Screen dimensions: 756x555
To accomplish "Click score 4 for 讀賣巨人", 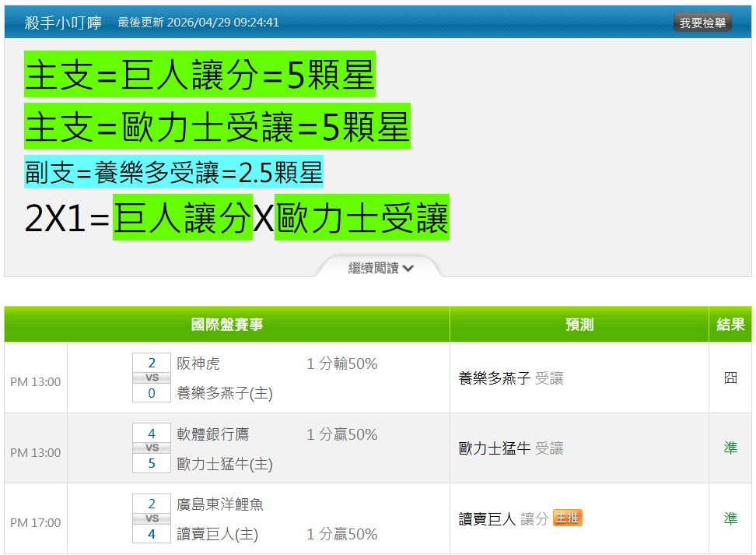I will pyautogui.click(x=152, y=534).
